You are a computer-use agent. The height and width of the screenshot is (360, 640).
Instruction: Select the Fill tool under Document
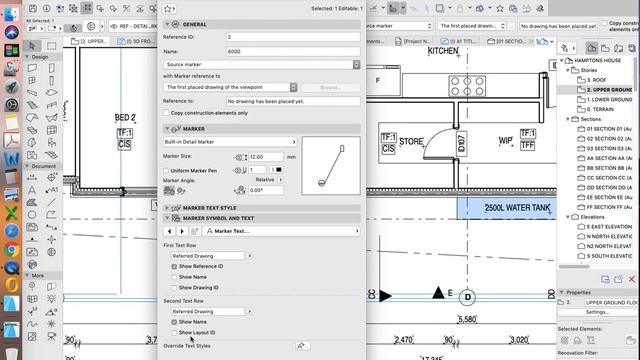[x=32, y=202]
